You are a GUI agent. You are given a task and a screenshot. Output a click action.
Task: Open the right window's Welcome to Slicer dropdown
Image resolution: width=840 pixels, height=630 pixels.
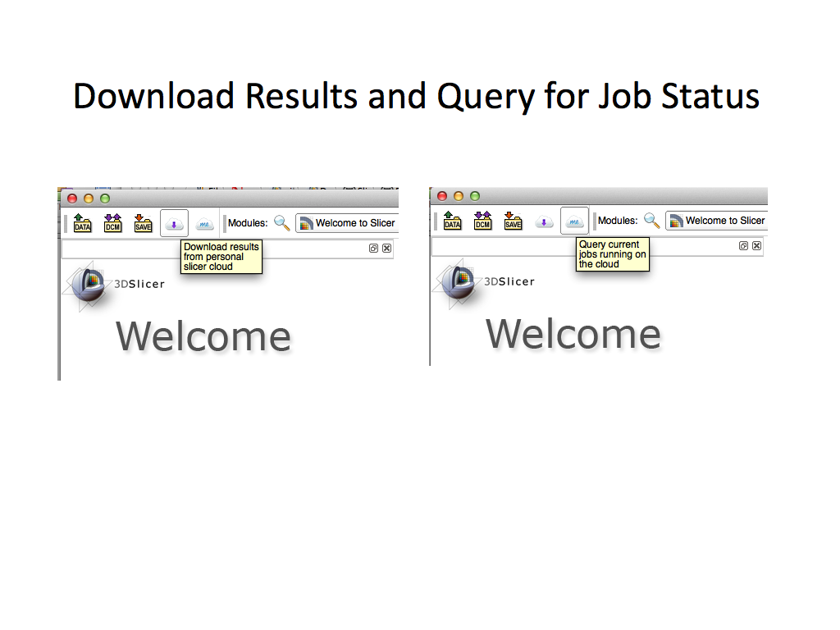pos(717,221)
